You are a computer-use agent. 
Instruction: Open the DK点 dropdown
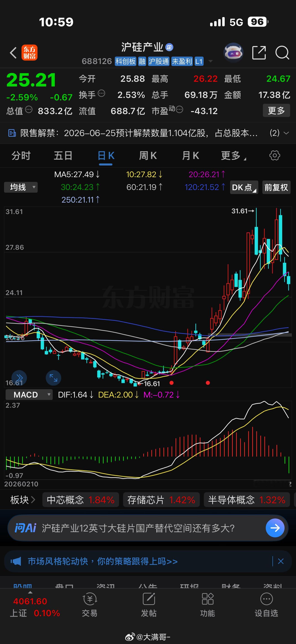coord(244,187)
